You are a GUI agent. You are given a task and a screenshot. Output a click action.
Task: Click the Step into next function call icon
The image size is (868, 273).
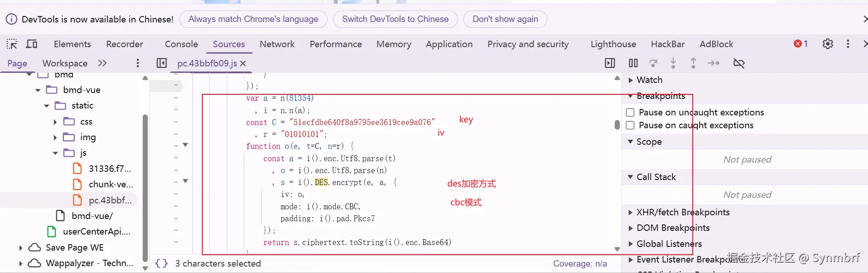coord(673,63)
